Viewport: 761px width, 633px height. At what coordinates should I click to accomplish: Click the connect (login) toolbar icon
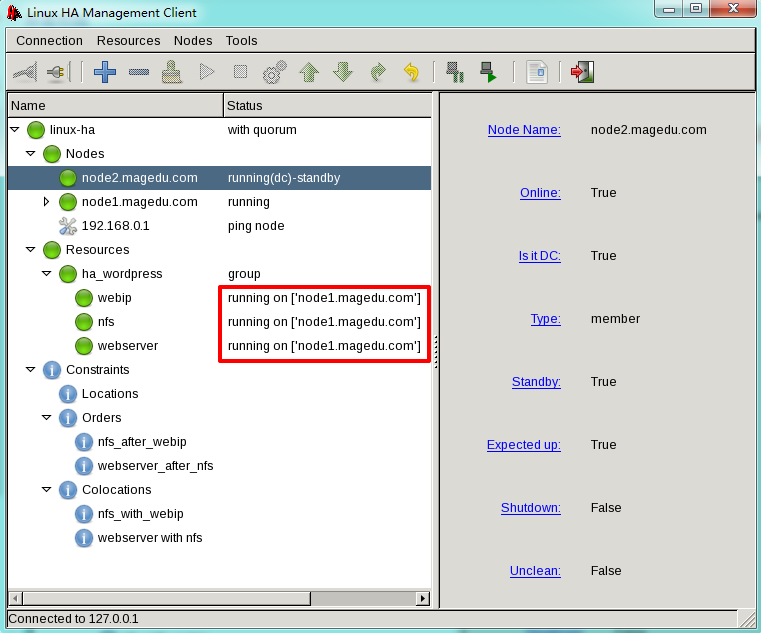tap(25, 72)
